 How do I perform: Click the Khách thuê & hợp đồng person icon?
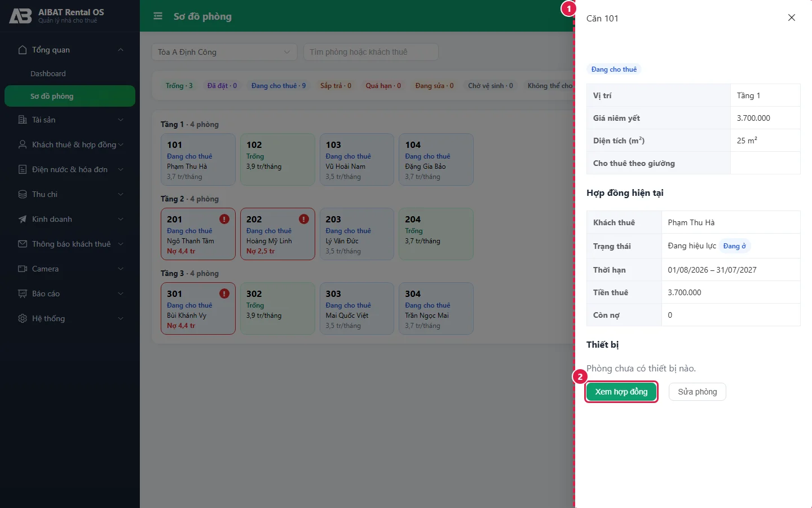point(23,144)
